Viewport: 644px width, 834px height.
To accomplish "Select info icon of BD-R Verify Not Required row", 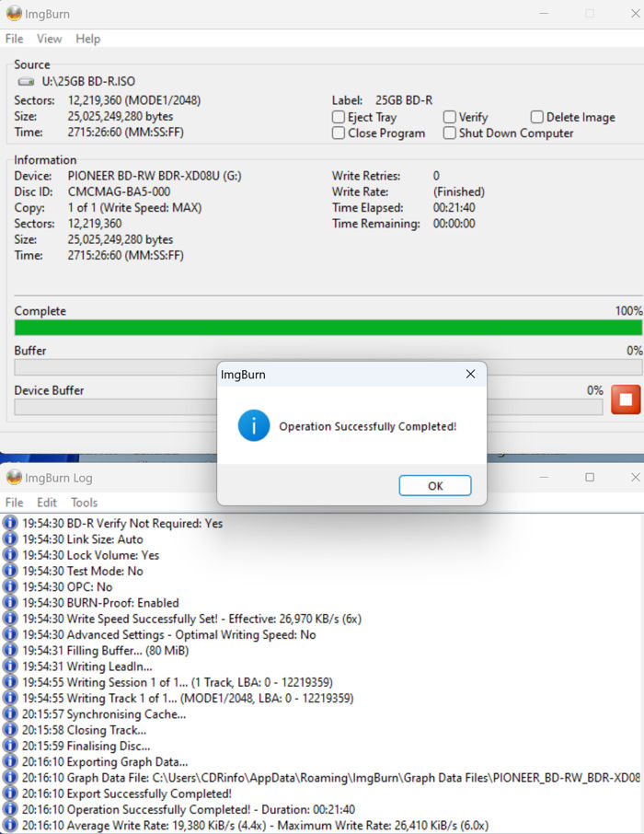I will pyautogui.click(x=10, y=523).
